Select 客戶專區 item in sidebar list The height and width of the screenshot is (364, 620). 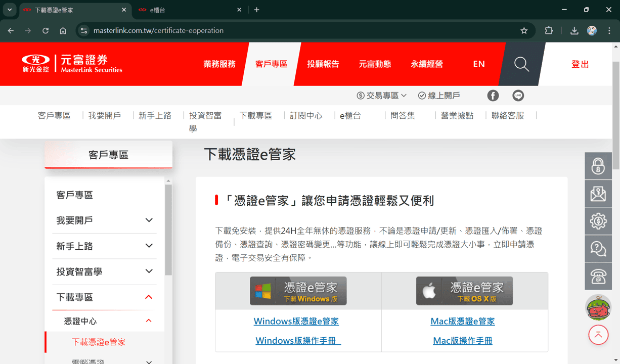click(x=74, y=195)
